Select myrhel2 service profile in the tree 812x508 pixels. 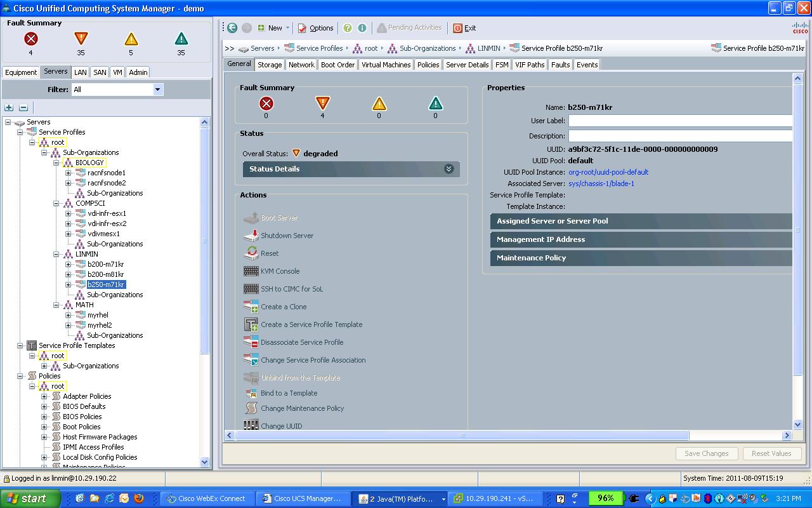click(x=100, y=325)
